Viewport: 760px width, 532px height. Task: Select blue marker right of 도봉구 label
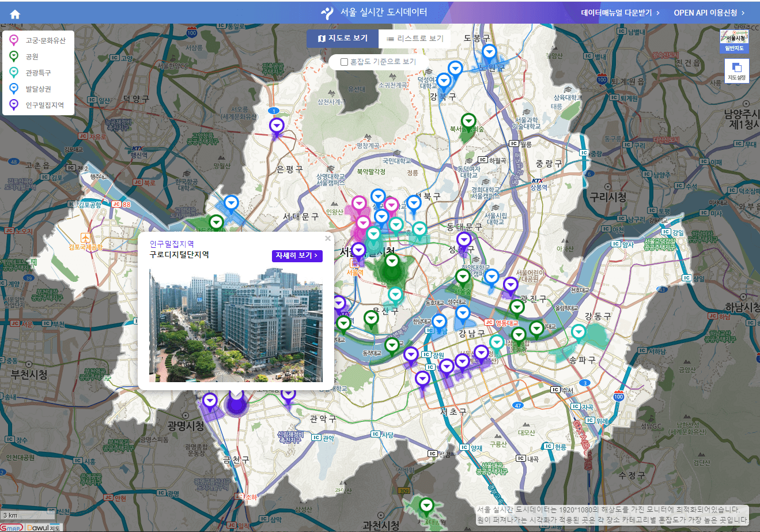click(x=489, y=54)
